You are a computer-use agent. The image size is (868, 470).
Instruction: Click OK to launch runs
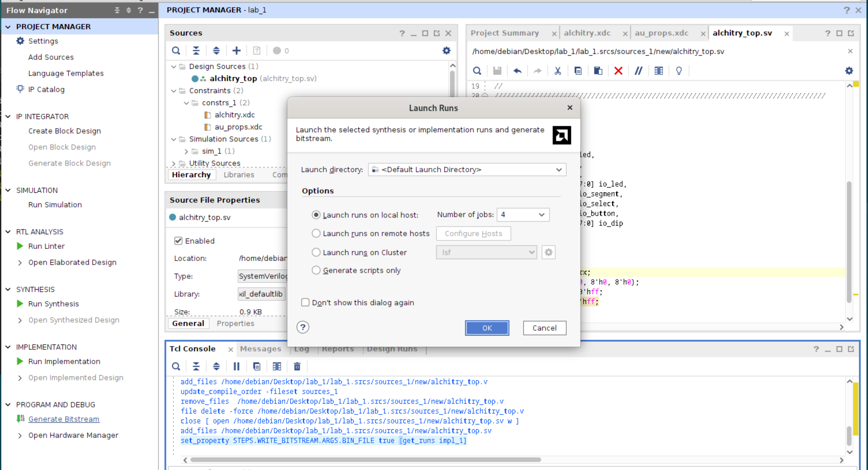(487, 328)
